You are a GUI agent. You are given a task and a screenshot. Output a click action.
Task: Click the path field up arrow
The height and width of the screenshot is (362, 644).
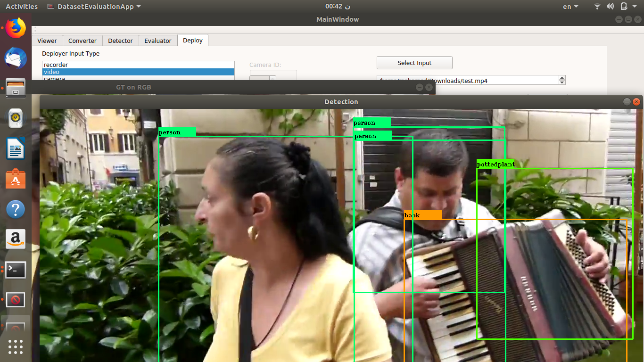561,78
